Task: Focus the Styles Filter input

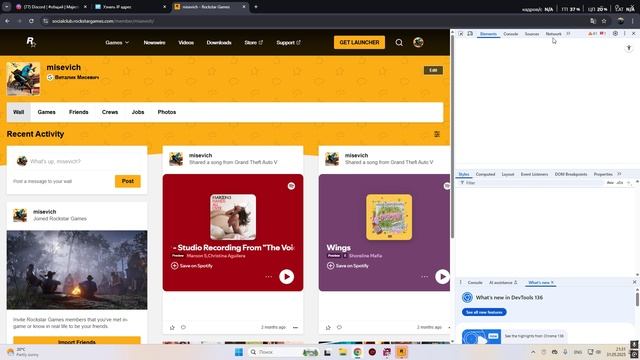Action: [x=531, y=183]
